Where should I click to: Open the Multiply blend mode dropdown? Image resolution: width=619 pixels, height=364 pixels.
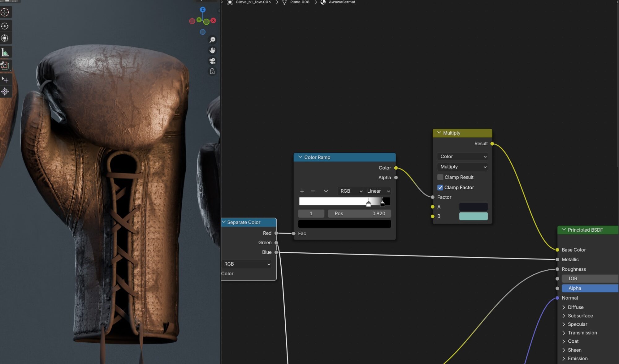(462, 167)
